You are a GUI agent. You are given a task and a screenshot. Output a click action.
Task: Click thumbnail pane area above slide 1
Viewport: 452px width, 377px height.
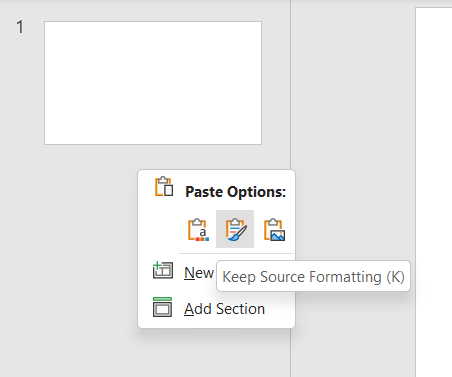(145, 10)
